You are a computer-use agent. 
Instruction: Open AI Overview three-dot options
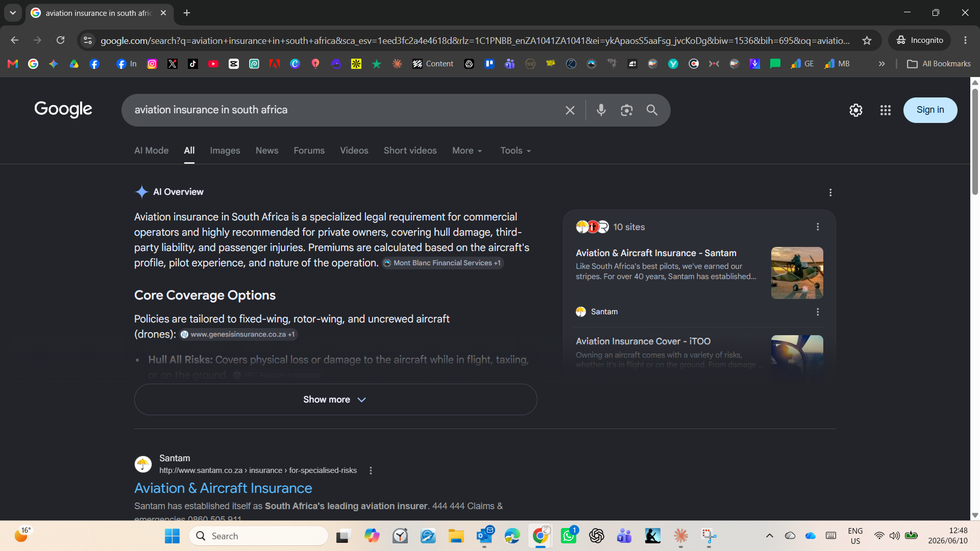[x=830, y=192]
